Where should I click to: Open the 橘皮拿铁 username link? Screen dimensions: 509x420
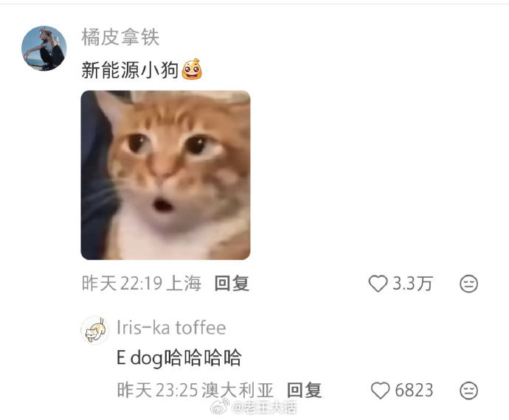(x=120, y=37)
